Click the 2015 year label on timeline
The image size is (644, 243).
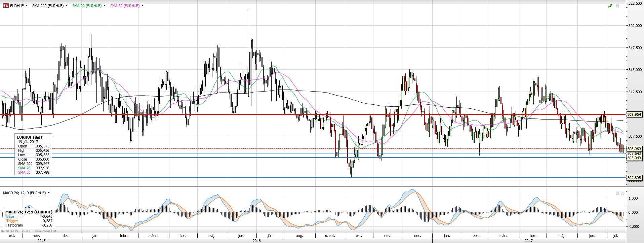(42, 240)
